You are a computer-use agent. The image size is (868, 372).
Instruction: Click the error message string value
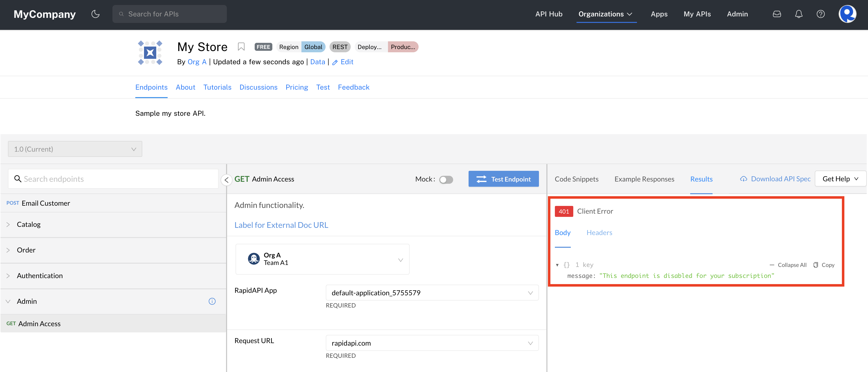686,276
